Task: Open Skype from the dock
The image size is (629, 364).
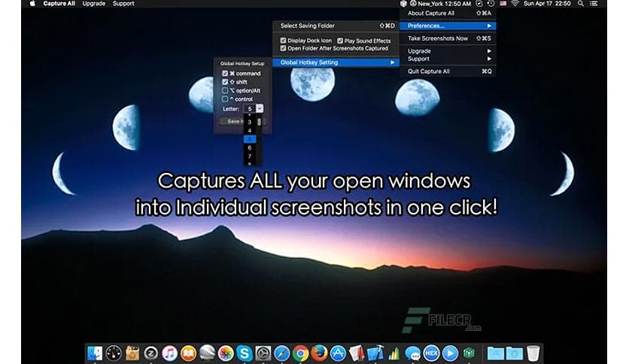Action: pos(244,353)
